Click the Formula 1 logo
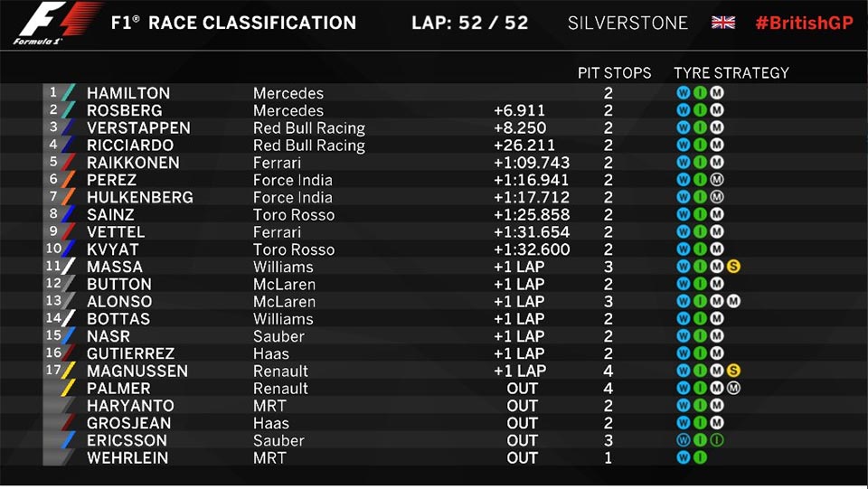 (56, 24)
